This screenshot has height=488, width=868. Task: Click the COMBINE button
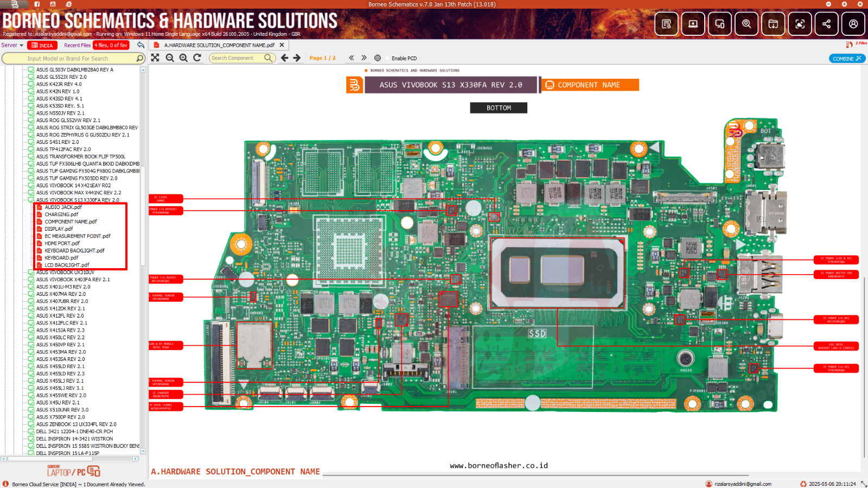click(847, 58)
